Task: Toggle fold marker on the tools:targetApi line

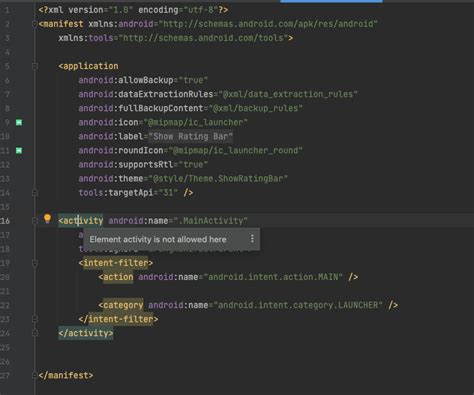Action: coord(35,193)
